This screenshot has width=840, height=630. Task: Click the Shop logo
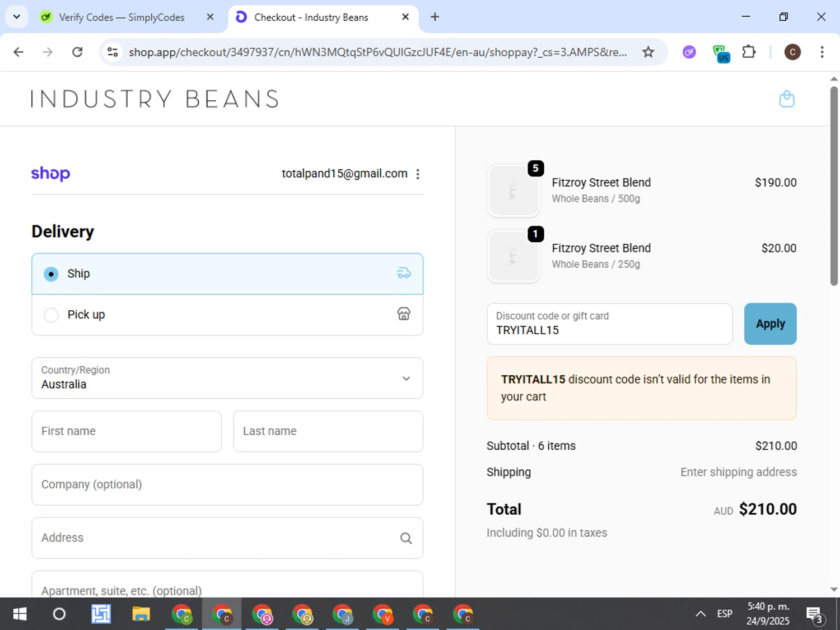coord(50,174)
